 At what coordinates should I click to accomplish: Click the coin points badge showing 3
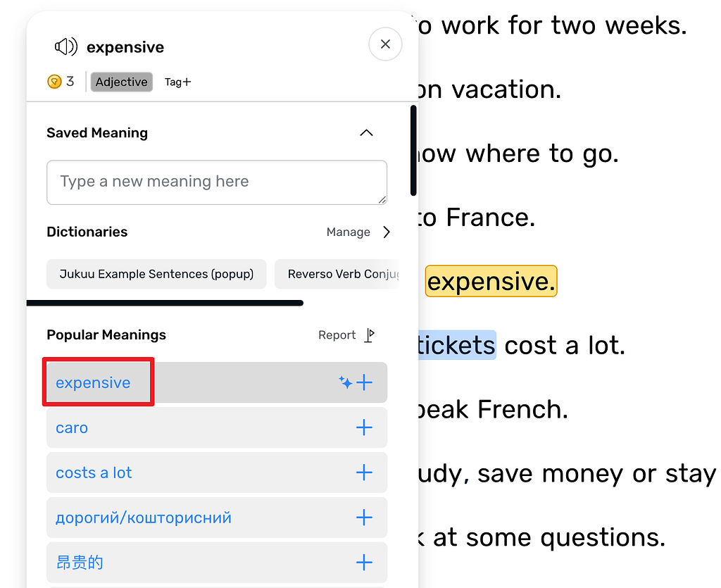pos(61,82)
